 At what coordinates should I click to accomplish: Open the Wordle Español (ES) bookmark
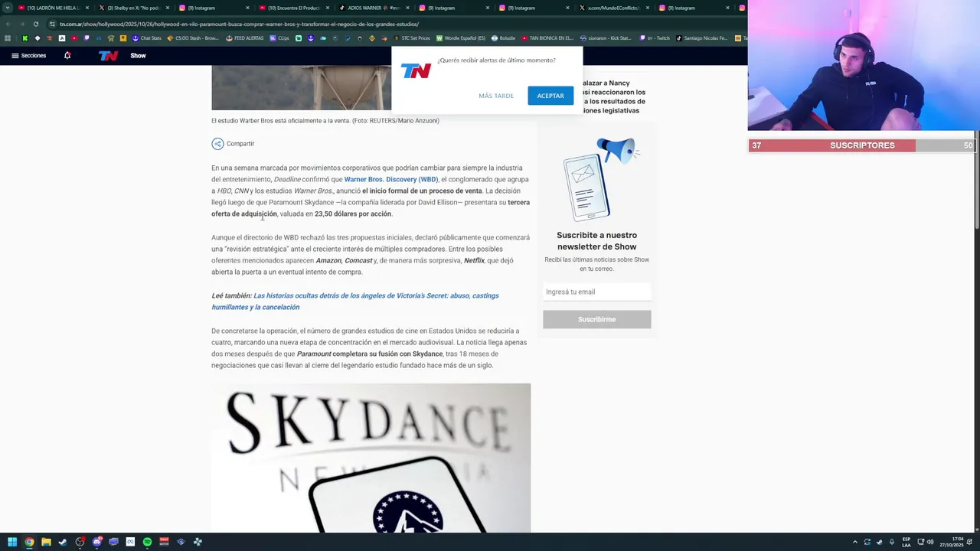pos(461,38)
